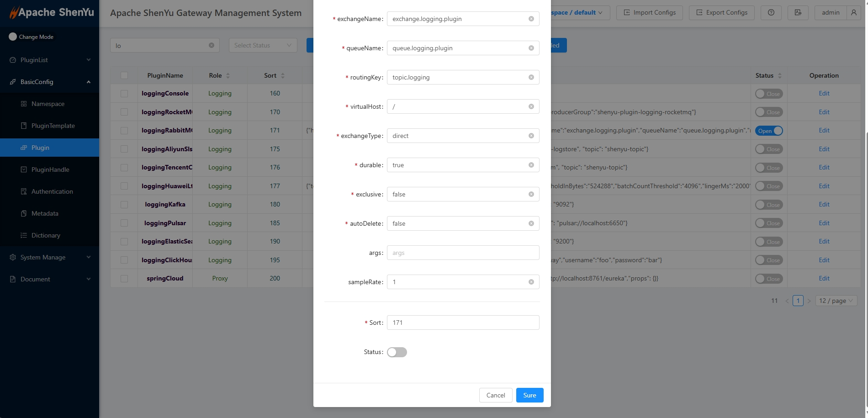
Task: Go to the Dictionary menu item
Action: (x=46, y=235)
